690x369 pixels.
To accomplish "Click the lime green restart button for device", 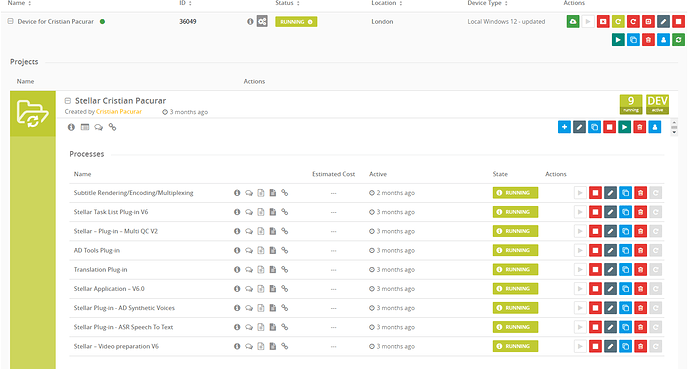I will (x=618, y=22).
